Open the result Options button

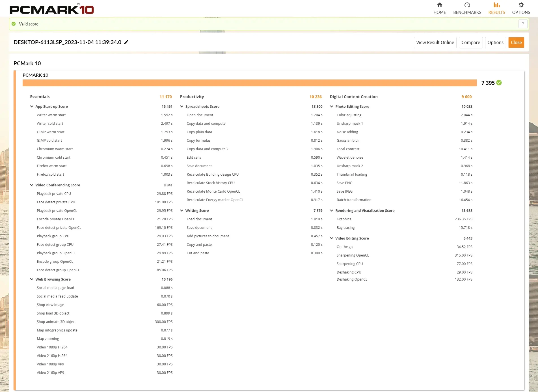click(x=495, y=42)
